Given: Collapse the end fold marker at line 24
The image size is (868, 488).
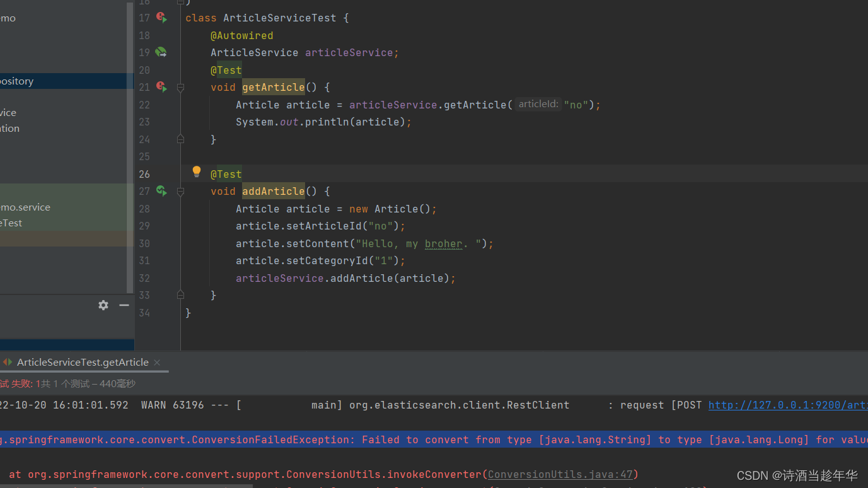Looking at the screenshot, I should [180, 139].
